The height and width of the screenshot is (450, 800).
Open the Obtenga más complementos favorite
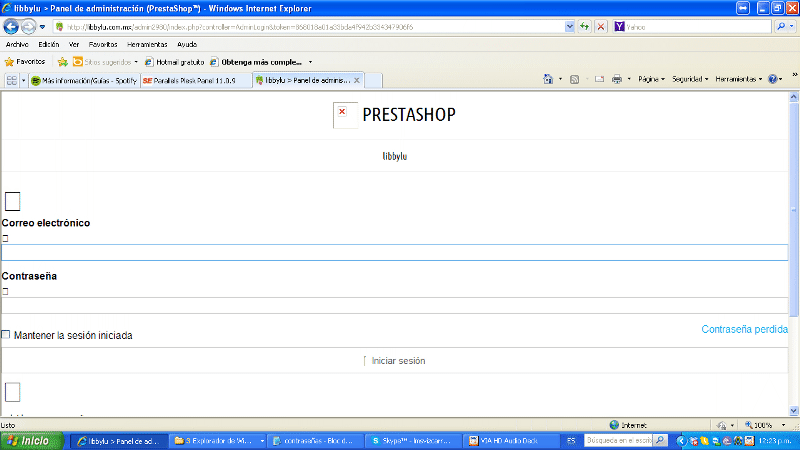click(x=256, y=62)
